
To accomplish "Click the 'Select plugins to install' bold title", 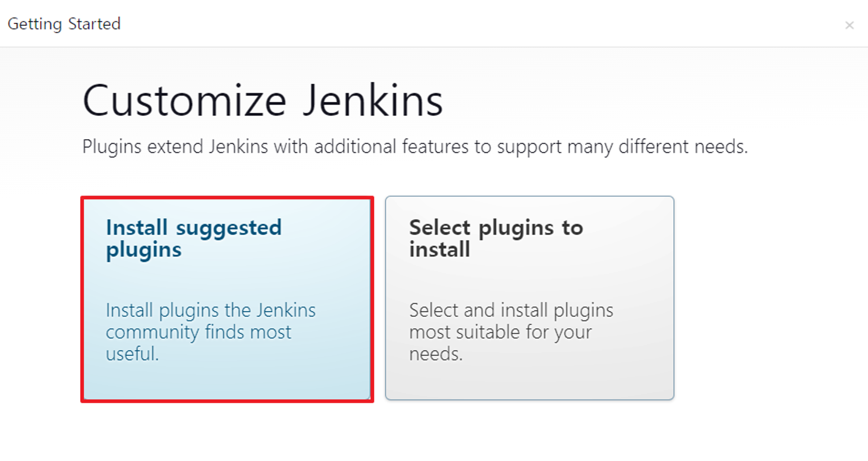I will [x=496, y=238].
